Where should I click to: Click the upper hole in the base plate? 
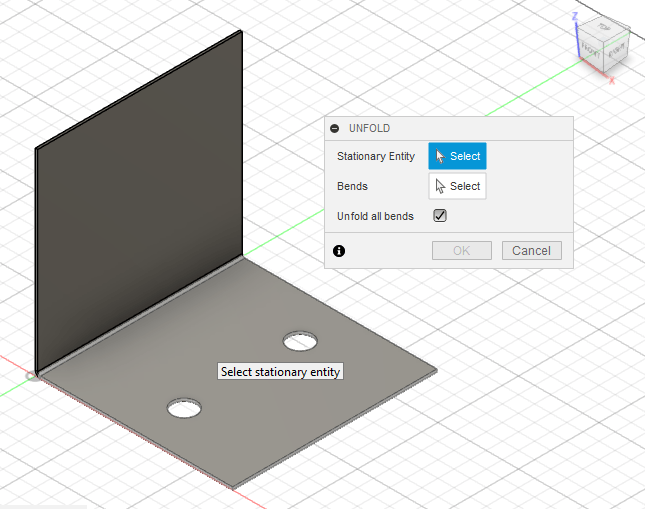pyautogui.click(x=300, y=342)
